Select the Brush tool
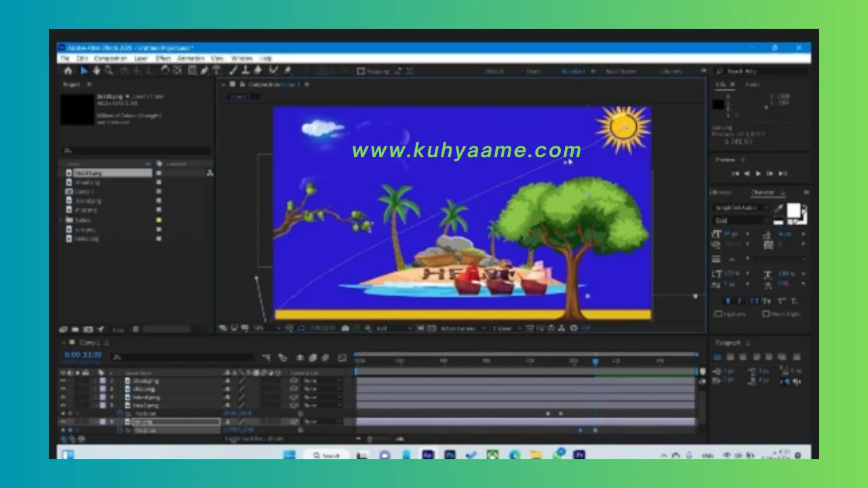 point(233,70)
